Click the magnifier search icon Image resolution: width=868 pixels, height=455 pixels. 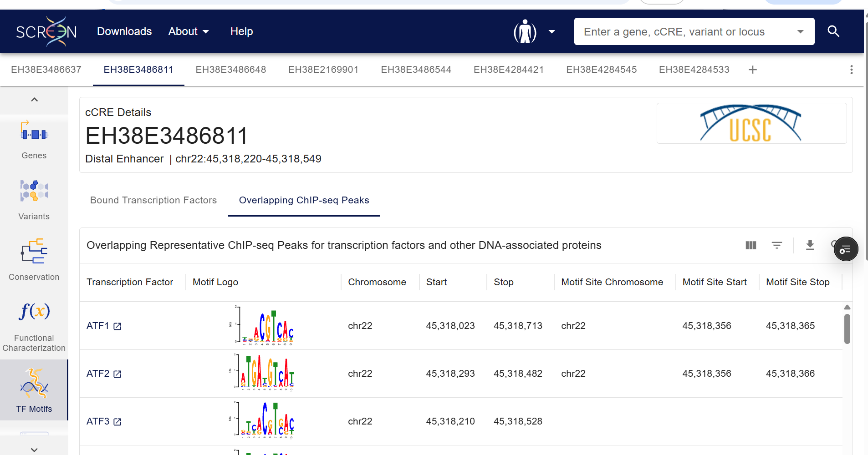[x=833, y=31]
